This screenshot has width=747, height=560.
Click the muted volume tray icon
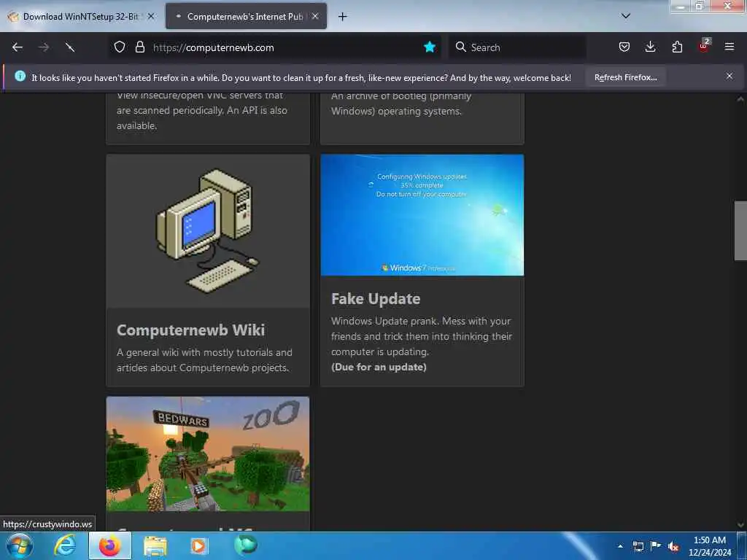pos(673,547)
